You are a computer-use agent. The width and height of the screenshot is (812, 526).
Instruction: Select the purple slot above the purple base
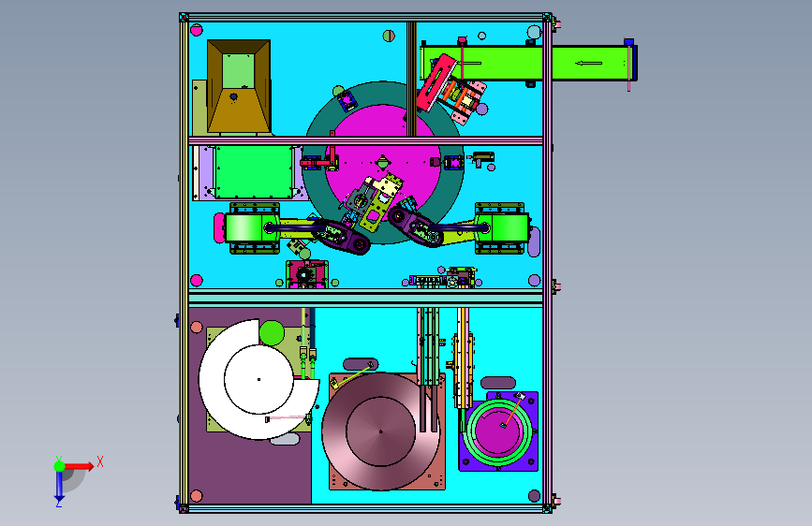497,383
